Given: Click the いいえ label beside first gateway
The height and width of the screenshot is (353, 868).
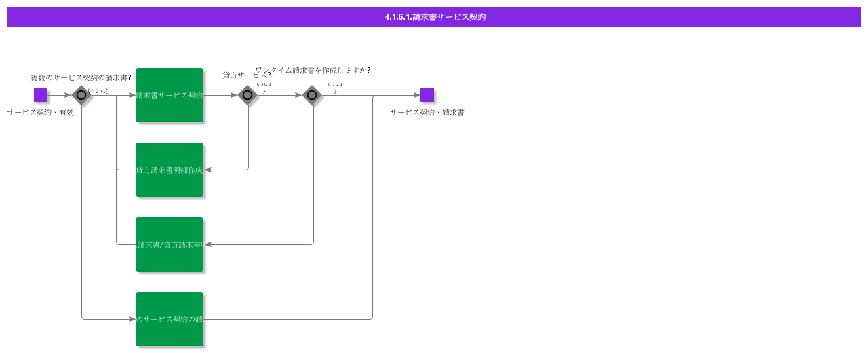Looking at the screenshot, I should pos(98,90).
